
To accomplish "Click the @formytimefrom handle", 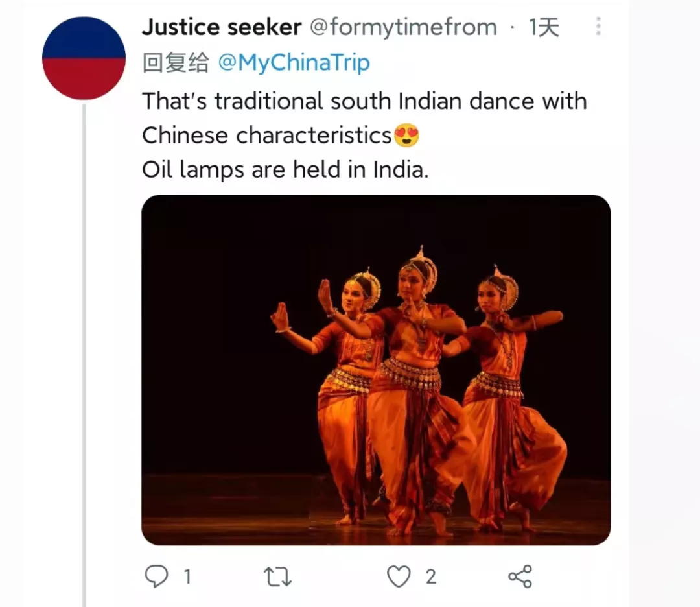I will pos(403,27).
